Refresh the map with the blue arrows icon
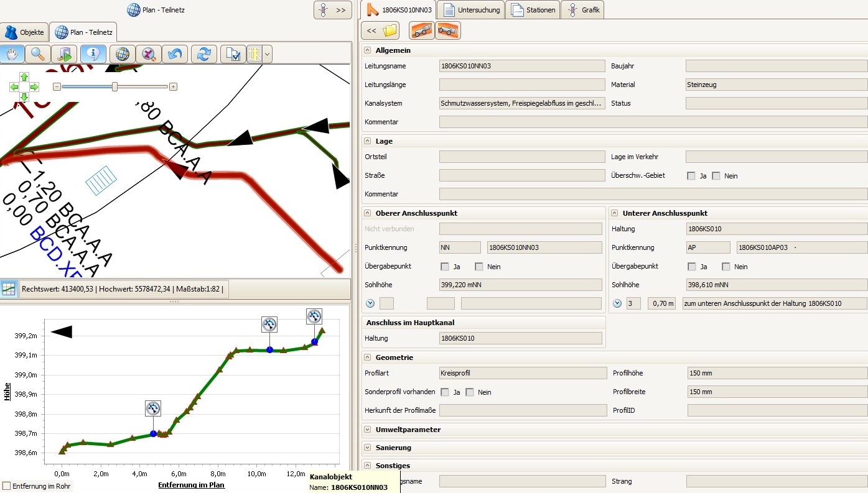The width and height of the screenshot is (868, 493). point(203,54)
